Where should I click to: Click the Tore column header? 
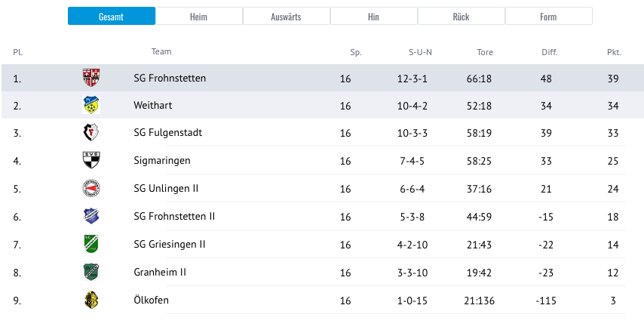point(485,52)
